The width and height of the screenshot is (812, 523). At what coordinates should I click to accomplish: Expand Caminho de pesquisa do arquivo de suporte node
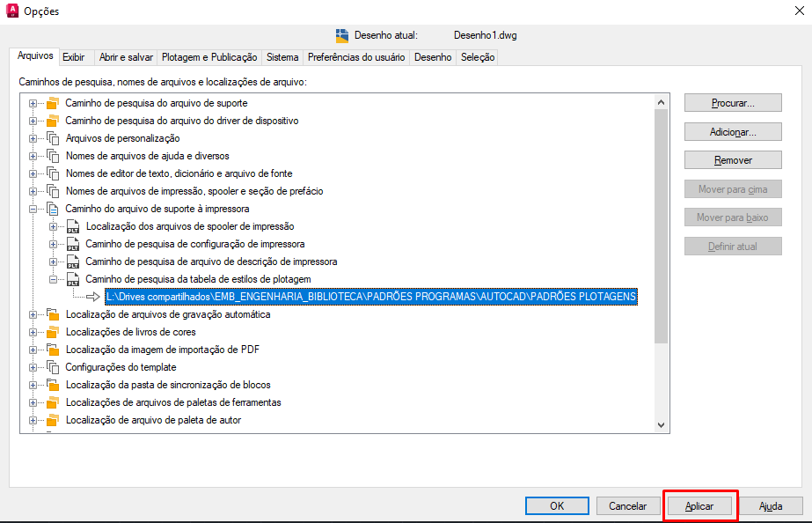point(33,103)
